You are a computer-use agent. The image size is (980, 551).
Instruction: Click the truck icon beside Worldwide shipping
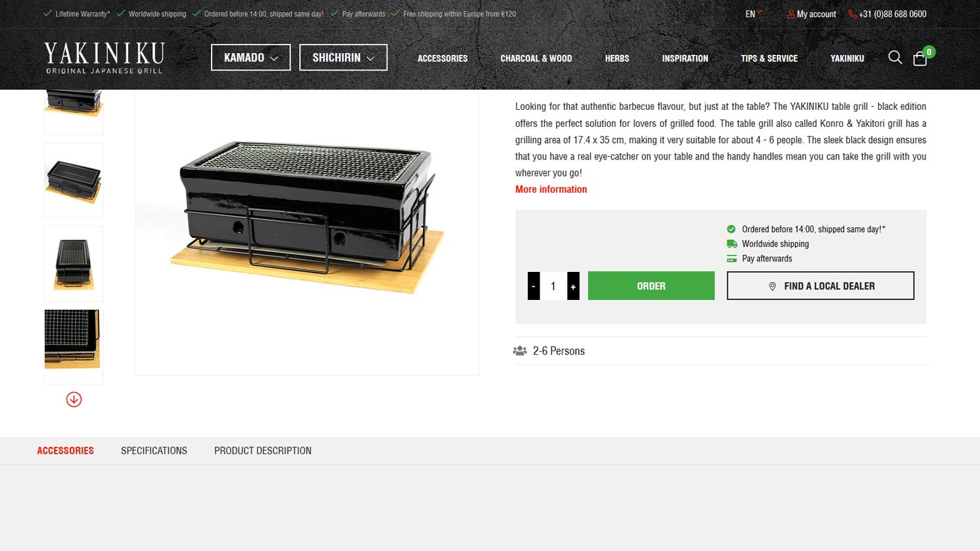(732, 244)
